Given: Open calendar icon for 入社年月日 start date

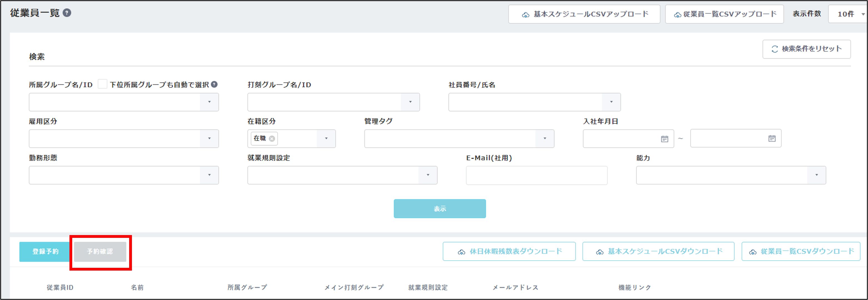Looking at the screenshot, I should (664, 139).
